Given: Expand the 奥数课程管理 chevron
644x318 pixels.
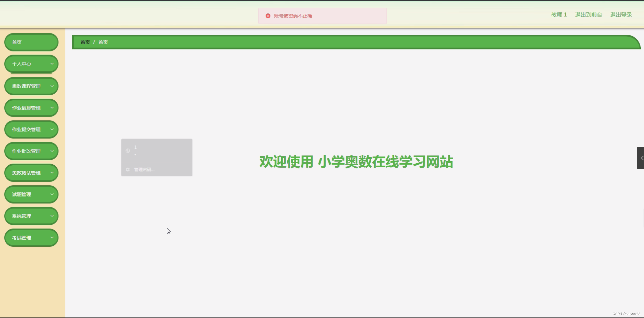Looking at the screenshot, I should point(52,86).
